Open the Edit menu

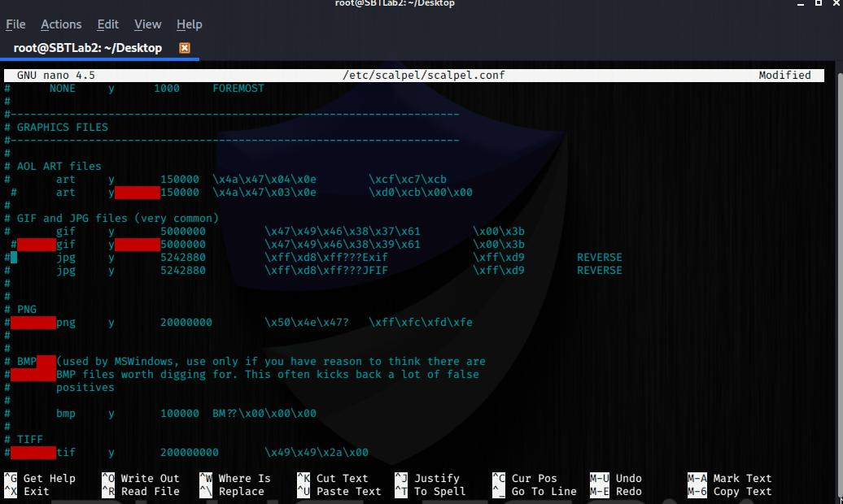[107, 24]
